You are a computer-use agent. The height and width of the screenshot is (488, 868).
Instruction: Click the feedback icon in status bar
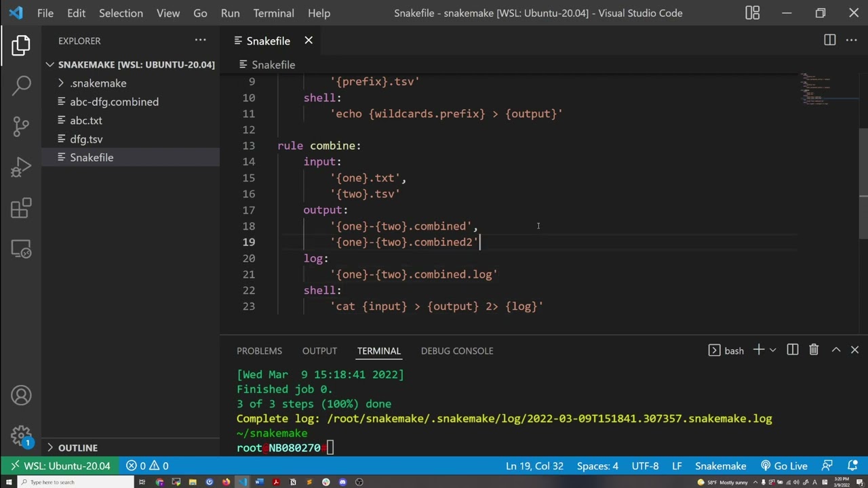827,466
